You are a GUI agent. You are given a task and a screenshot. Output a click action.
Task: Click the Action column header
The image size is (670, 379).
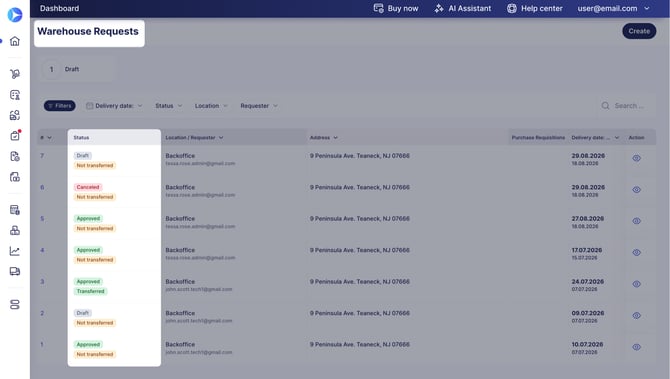pyautogui.click(x=636, y=138)
